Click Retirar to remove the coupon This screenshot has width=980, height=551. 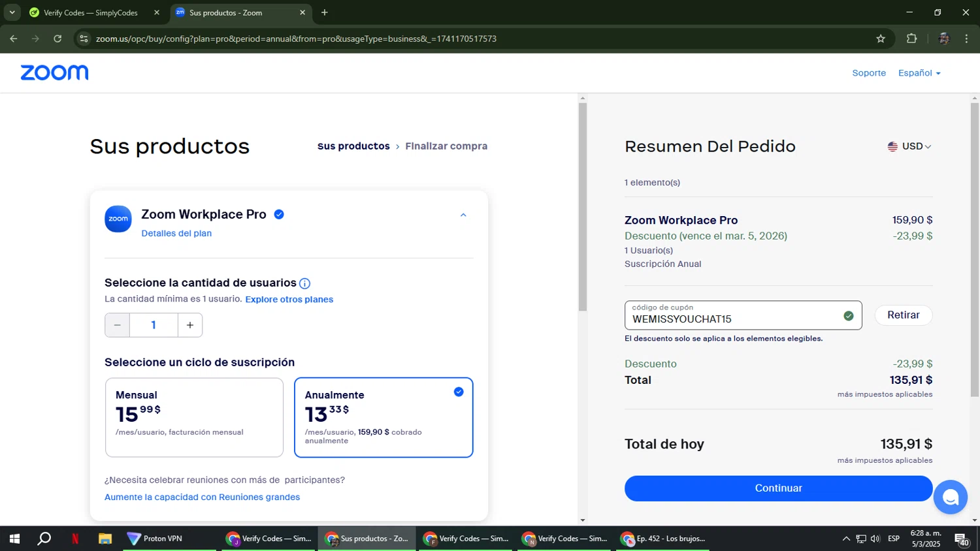[903, 315]
